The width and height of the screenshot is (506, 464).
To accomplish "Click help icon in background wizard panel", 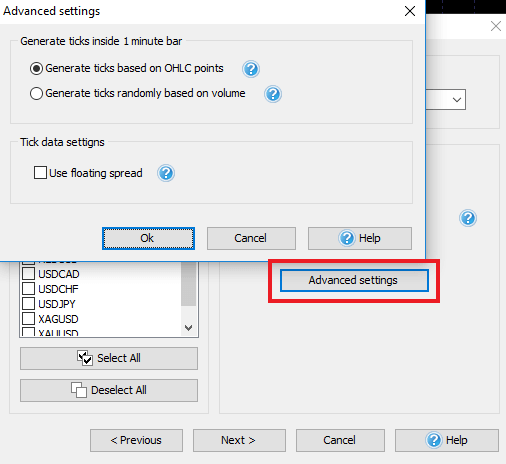I will coord(468,218).
